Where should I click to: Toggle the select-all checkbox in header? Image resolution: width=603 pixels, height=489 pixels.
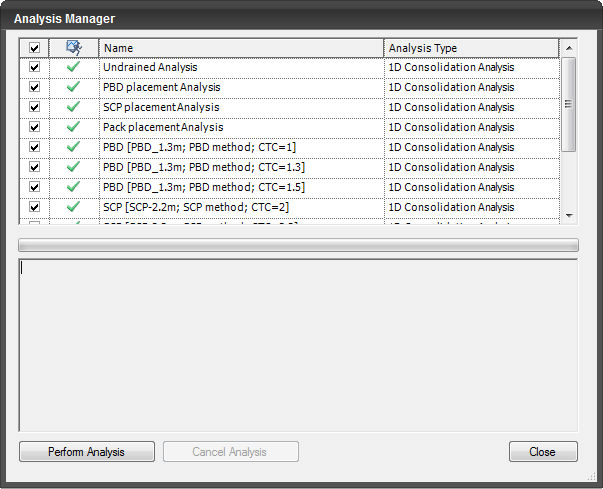click(x=35, y=48)
